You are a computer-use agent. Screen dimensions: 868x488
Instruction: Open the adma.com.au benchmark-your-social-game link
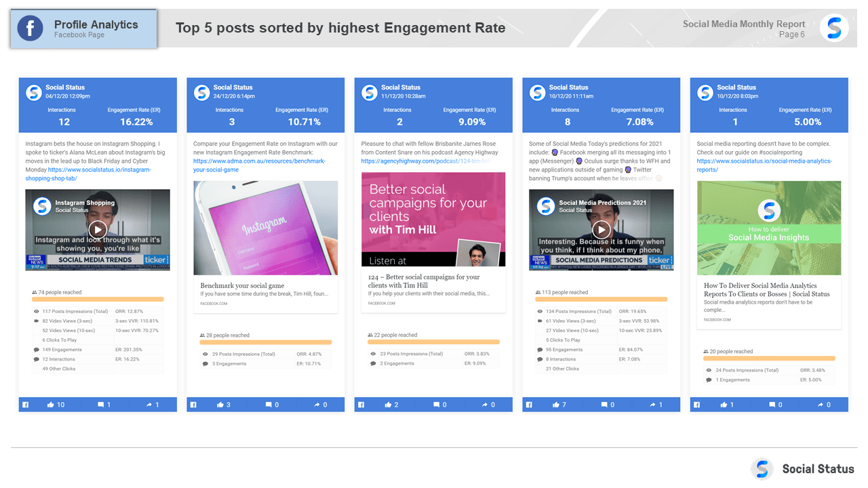pyautogui.click(x=259, y=165)
